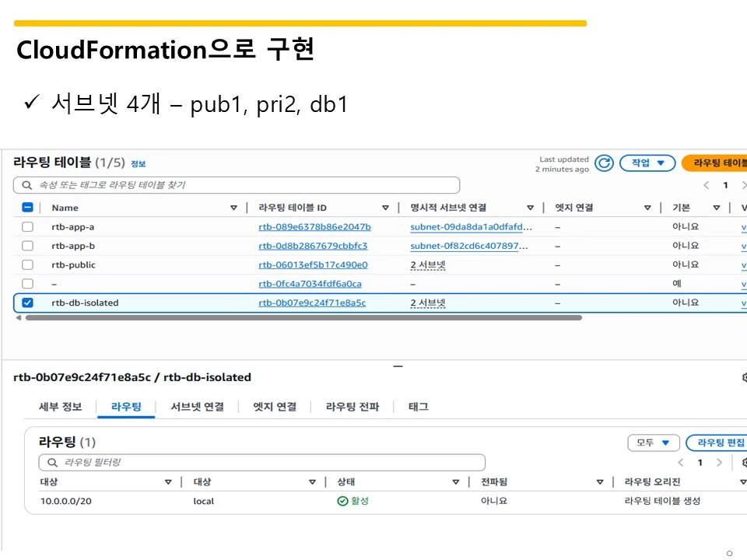Sort routes by first 대상 column arrow

(168, 482)
